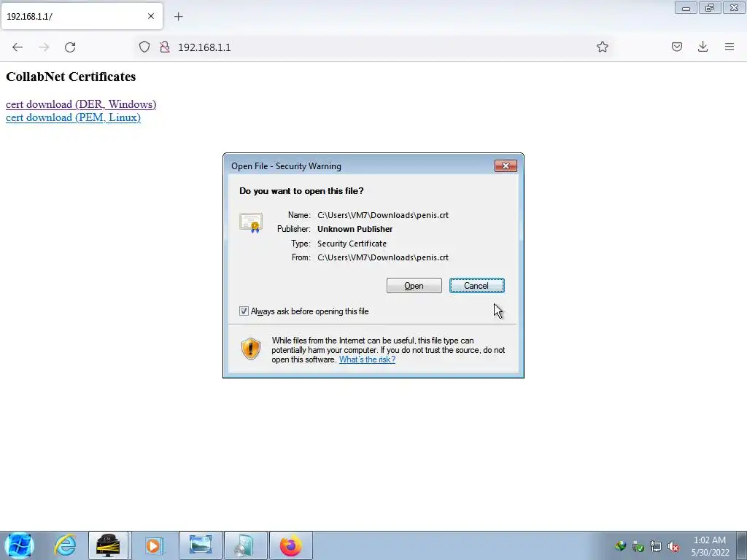Viewport: 747px width, 560px height.
Task: Restore down the Firefox window
Action: pyautogui.click(x=710, y=7)
